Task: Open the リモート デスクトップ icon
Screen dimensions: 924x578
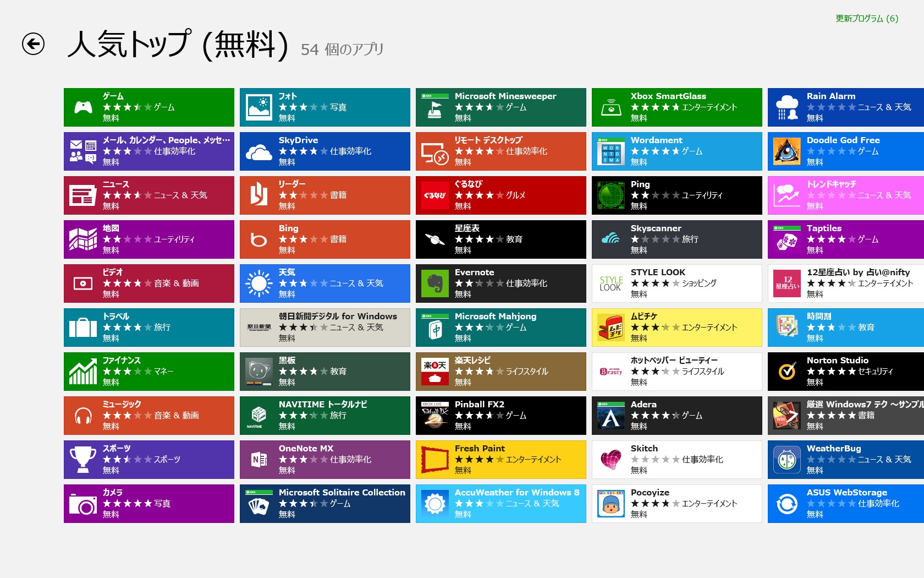Action: [435, 152]
